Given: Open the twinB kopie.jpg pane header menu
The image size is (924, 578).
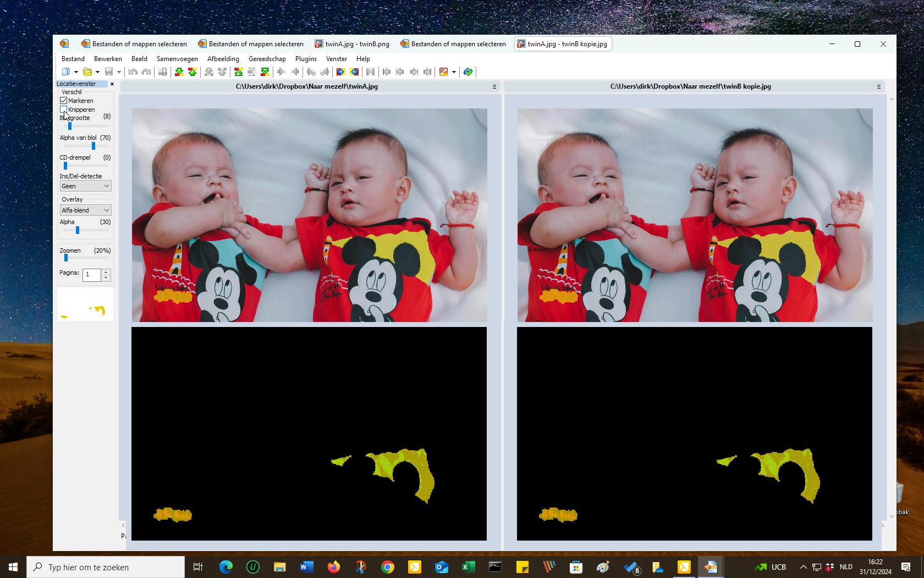Looking at the screenshot, I should point(878,86).
